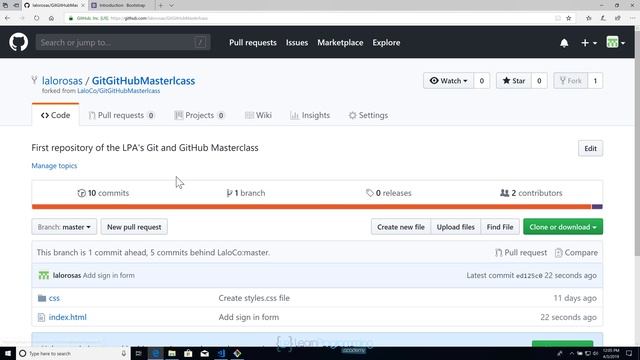The height and width of the screenshot is (360, 640).
Task: Open latest commit message Add sign in form
Action: tap(109, 276)
